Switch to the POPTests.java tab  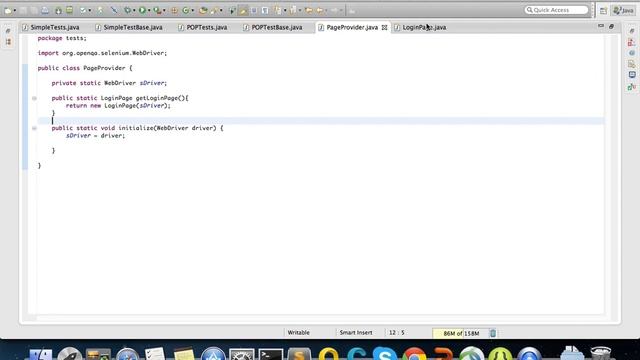pos(207,27)
